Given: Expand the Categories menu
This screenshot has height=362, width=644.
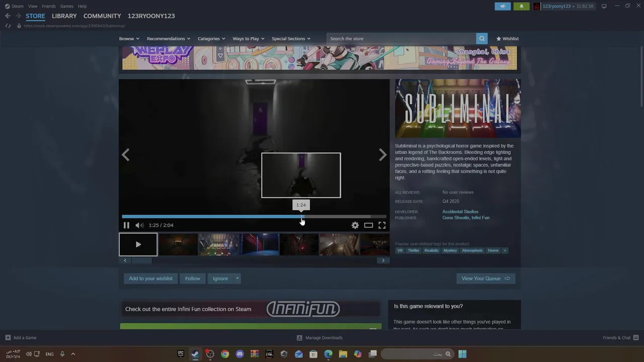Looking at the screenshot, I should pos(211,39).
